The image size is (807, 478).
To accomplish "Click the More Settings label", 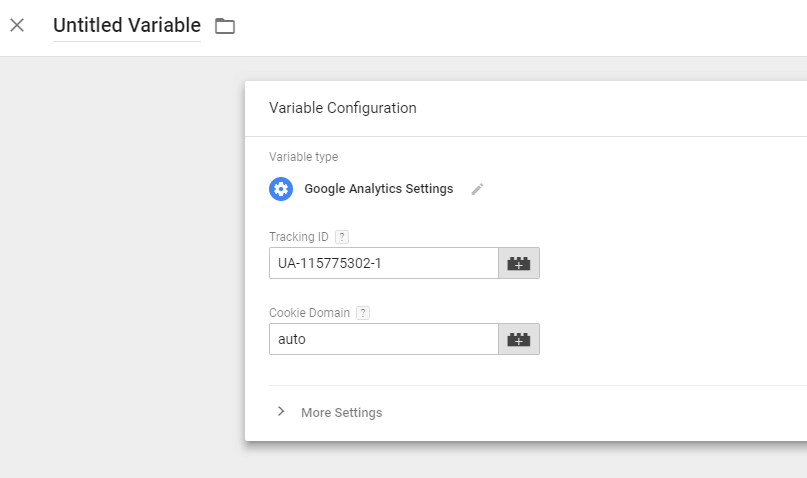I will (x=342, y=413).
